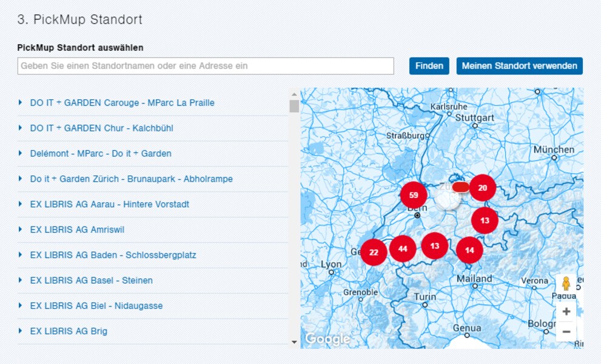Click list scrollbar down arrow
The image size is (601, 364).
coord(294,342)
